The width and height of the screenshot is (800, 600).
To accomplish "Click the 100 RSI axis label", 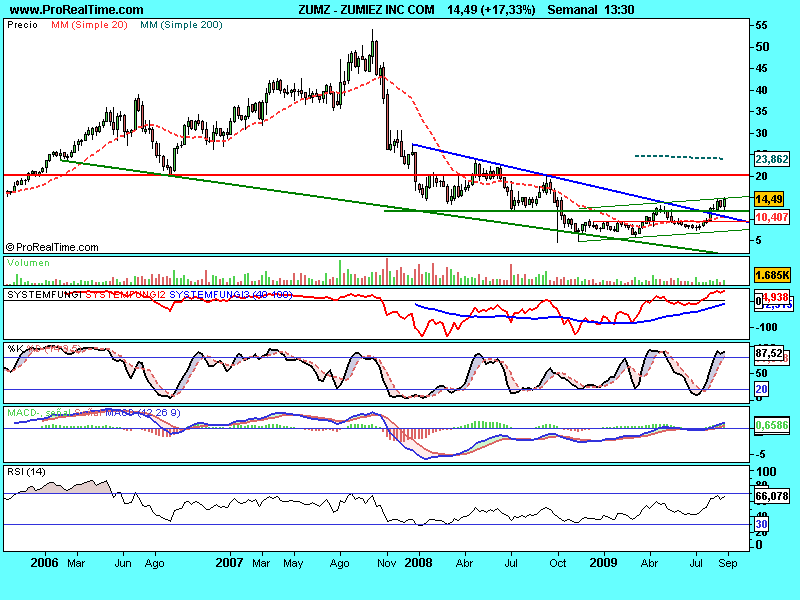I will pyautogui.click(x=766, y=472).
